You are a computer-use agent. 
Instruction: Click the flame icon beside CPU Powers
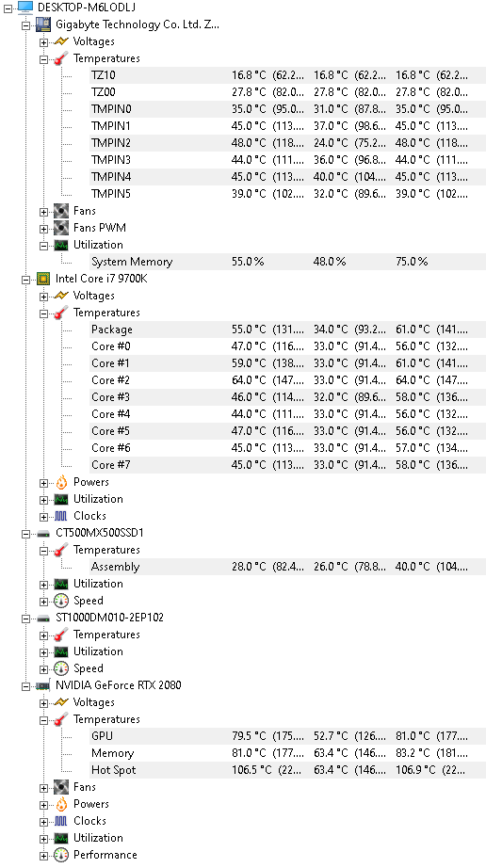61,482
